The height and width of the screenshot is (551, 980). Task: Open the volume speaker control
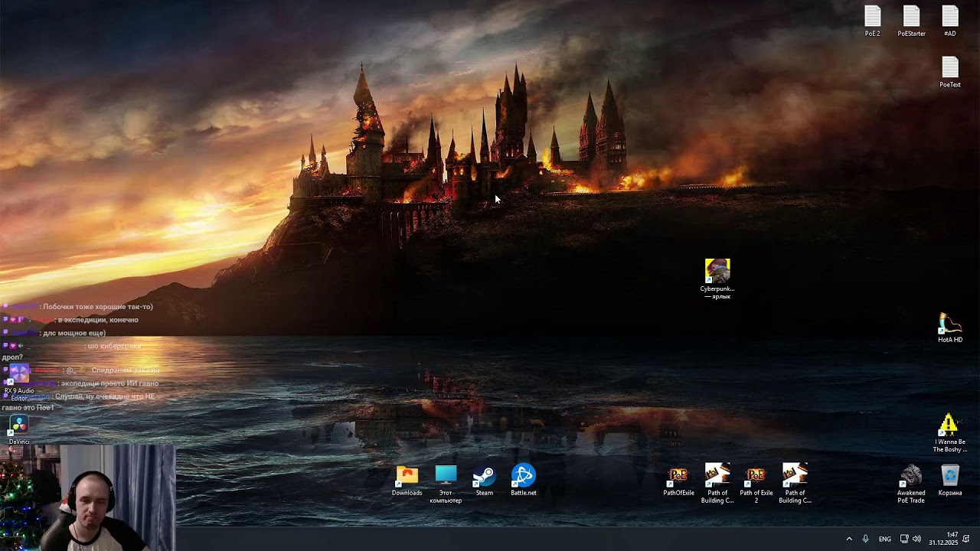(917, 539)
